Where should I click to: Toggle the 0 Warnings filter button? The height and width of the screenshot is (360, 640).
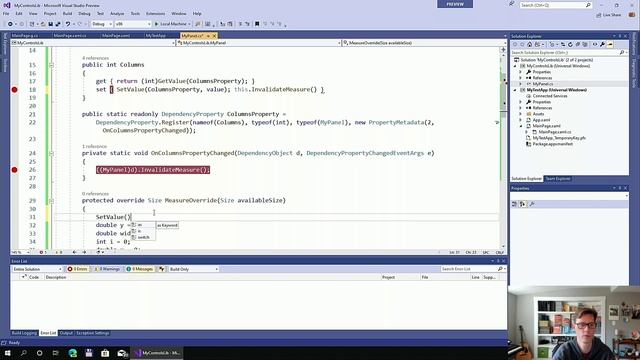(106, 269)
